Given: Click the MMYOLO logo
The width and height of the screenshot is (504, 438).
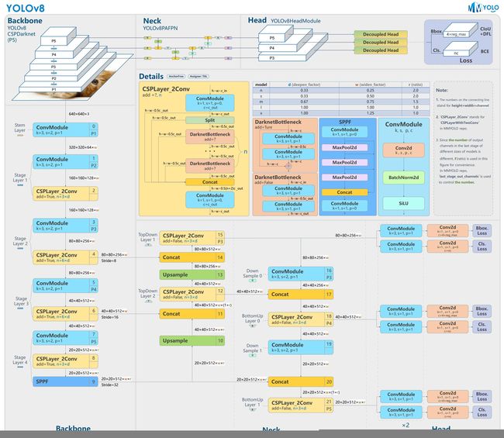Looking at the screenshot, I should pos(483,7).
